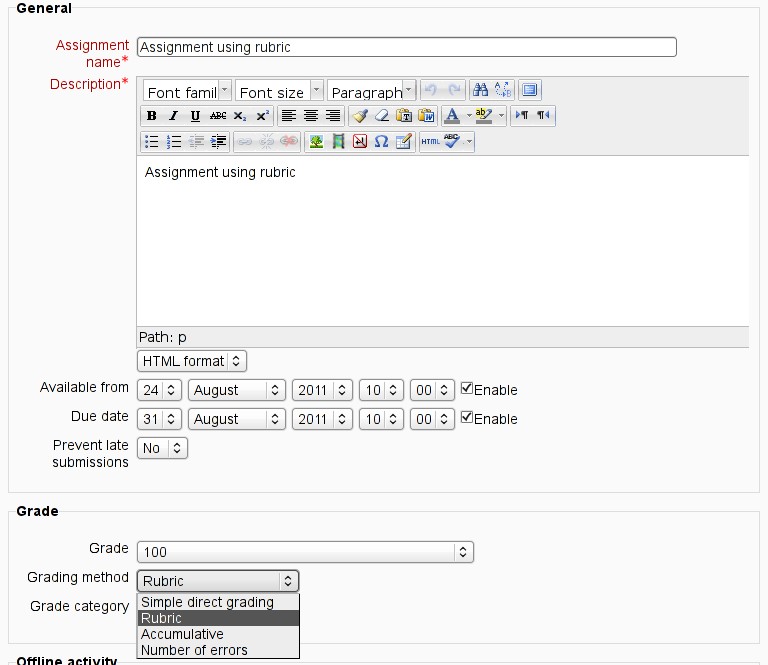Open the highlight color palette arrow
Screen dimensions: 768x665
tap(501, 116)
